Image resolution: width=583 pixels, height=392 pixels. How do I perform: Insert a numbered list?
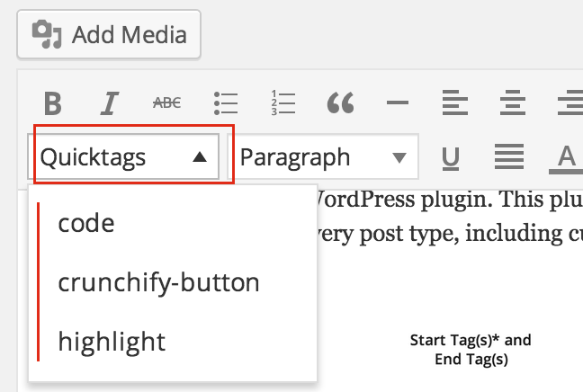coord(282,103)
